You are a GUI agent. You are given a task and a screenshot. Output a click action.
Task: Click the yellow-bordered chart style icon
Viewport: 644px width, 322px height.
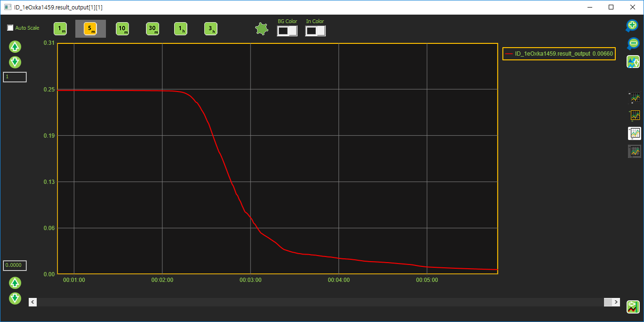coord(635,115)
